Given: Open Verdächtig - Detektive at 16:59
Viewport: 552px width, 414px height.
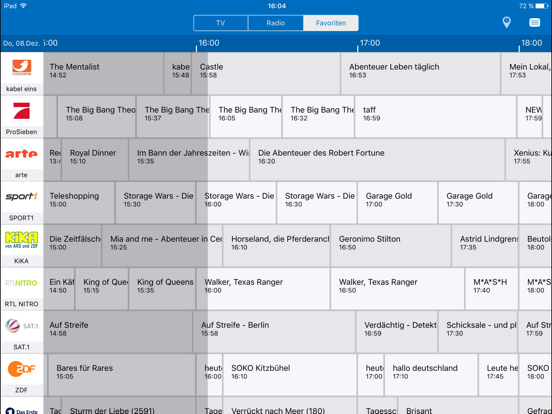Looking at the screenshot, I should (x=397, y=332).
